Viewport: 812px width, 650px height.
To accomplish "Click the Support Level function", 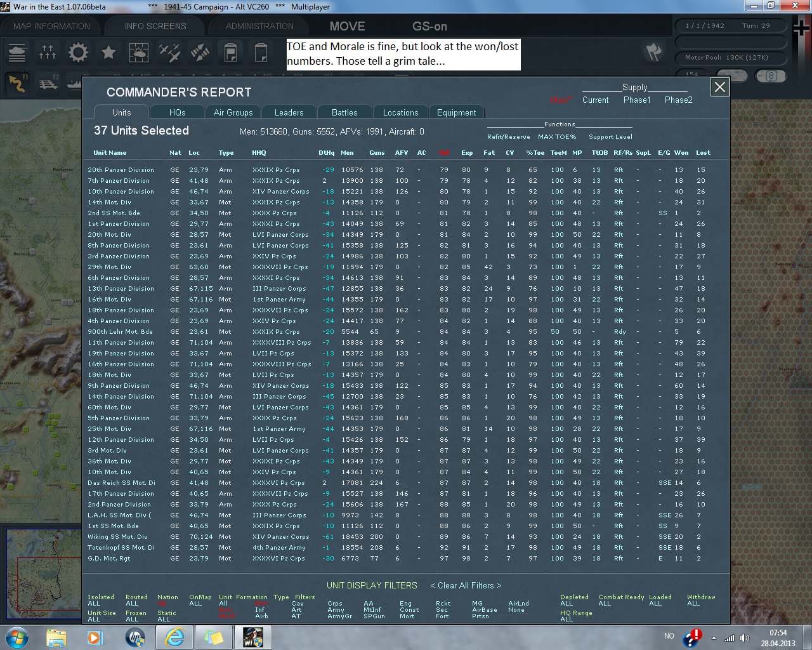I will tap(610, 136).
